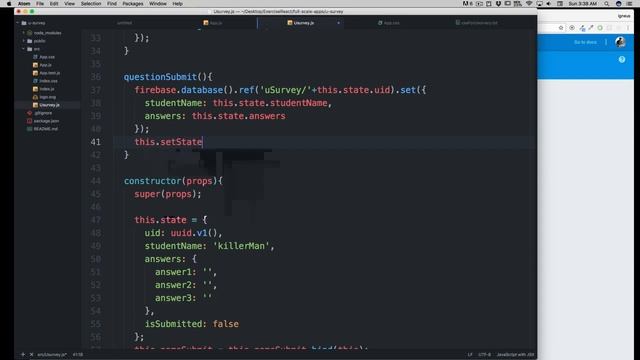Click Go to docs in browser window
640x360 pixels.
pos(585,42)
